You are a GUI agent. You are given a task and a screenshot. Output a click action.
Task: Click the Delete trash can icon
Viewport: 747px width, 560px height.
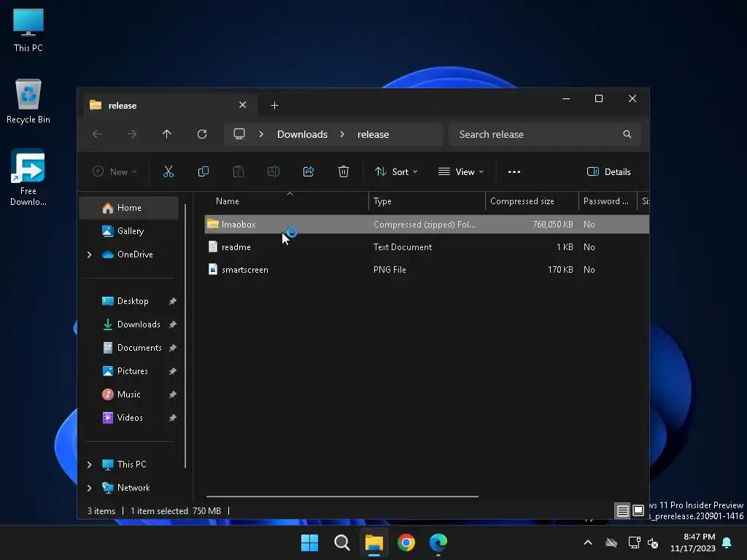344,171
